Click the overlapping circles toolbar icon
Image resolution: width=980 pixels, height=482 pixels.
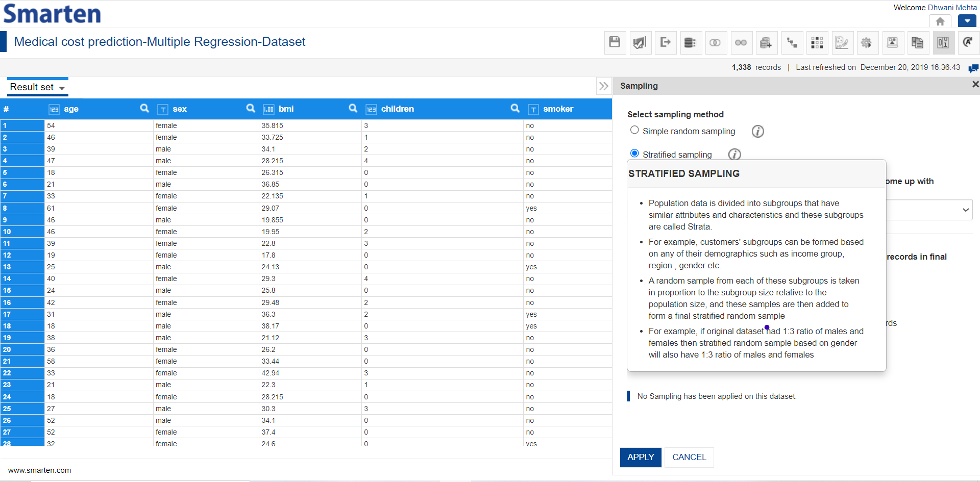pos(715,42)
